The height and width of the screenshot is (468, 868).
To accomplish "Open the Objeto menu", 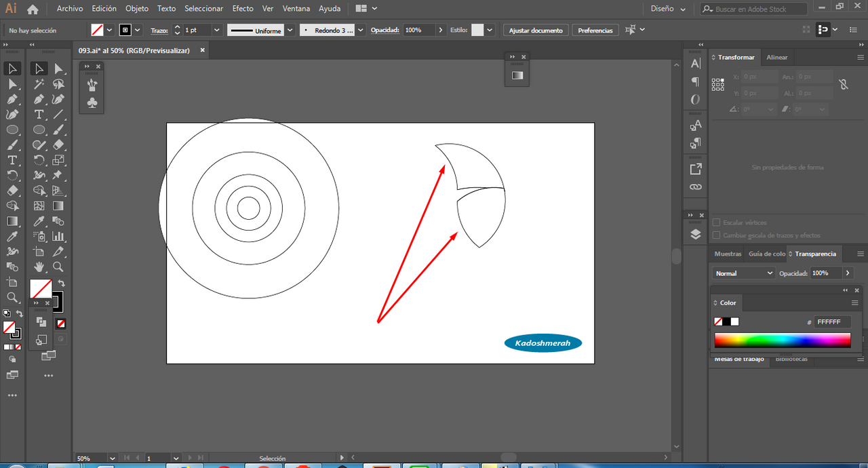I will 137,9.
